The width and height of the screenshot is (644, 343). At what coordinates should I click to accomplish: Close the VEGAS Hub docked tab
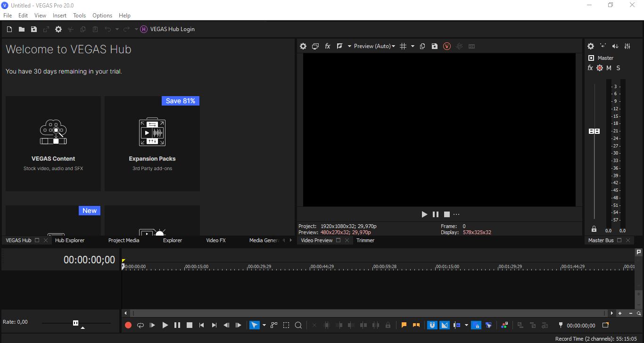click(46, 240)
